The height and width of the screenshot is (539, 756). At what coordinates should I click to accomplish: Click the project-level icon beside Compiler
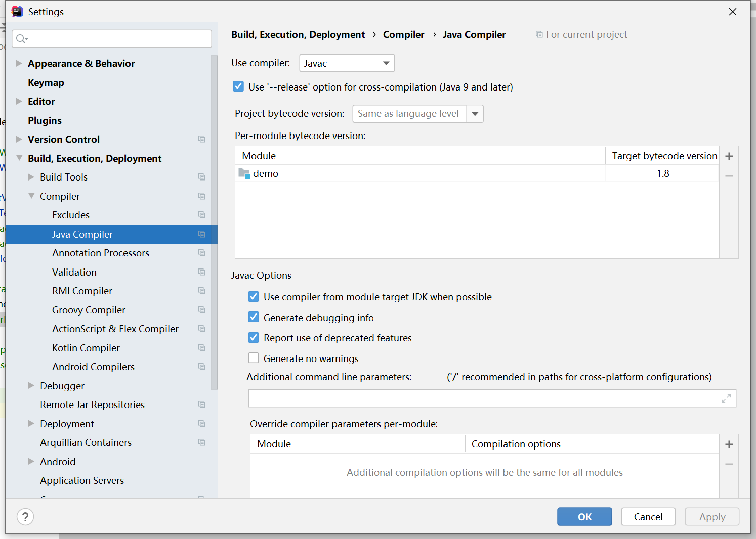coord(202,196)
